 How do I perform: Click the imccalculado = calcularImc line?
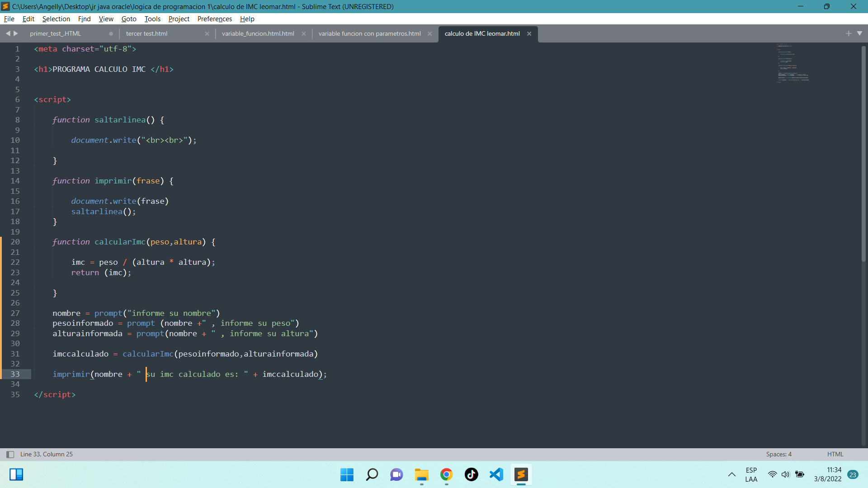coord(185,354)
